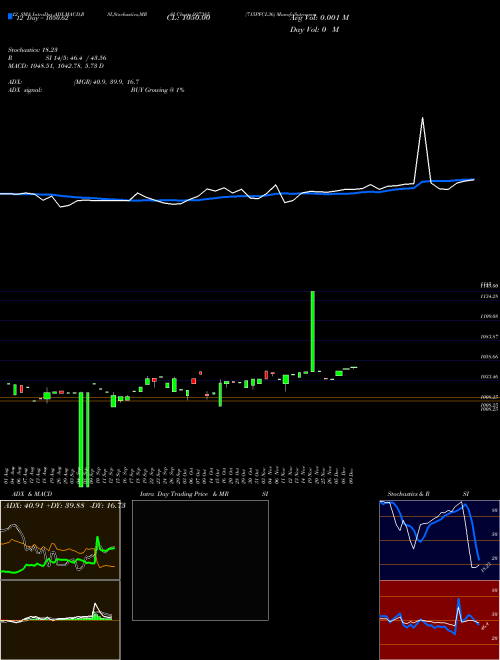The image size is (500, 660).
Task: Click the tall green candle reaching the chart top
Action: coord(312,331)
